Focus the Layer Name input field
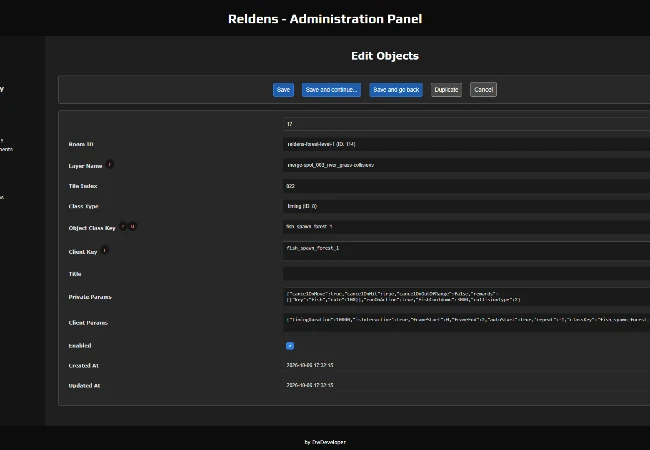 (466, 165)
